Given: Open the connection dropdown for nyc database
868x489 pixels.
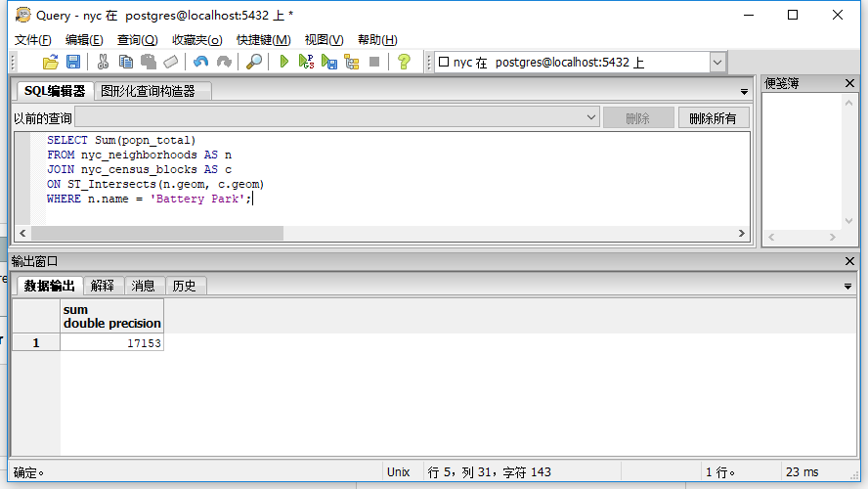Looking at the screenshot, I should tap(717, 62).
